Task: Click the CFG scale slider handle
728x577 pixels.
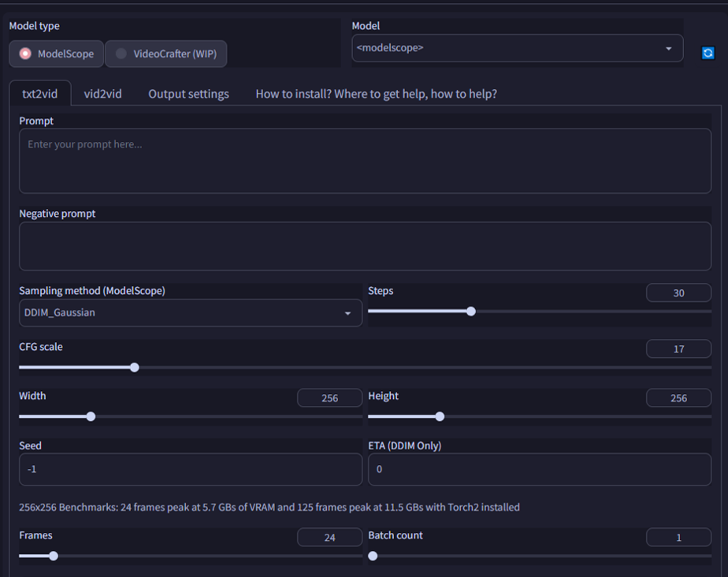Action: tap(135, 367)
